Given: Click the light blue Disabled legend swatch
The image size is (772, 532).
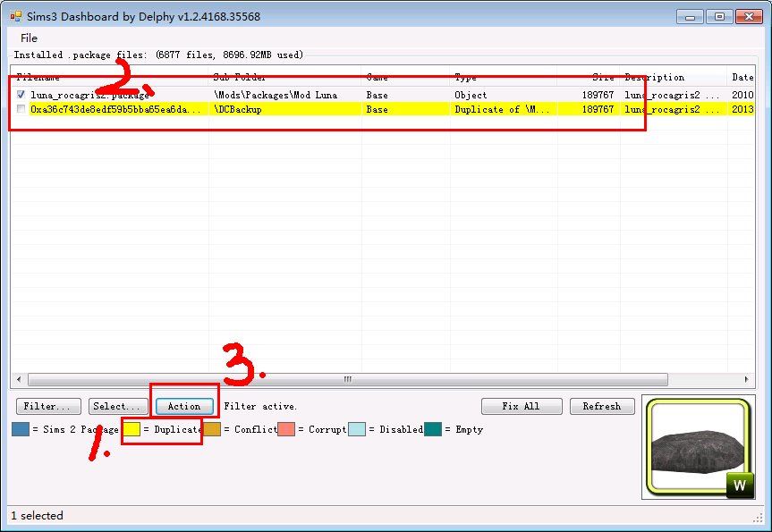Looking at the screenshot, I should (356, 430).
